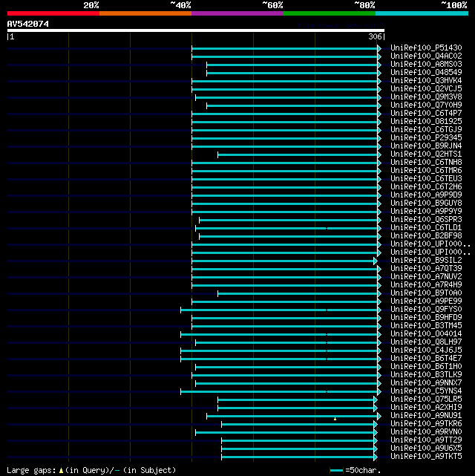Choose the UniRef100_C6TMR6 entry
Viewport: 475px width, 476px height.
[426, 171]
